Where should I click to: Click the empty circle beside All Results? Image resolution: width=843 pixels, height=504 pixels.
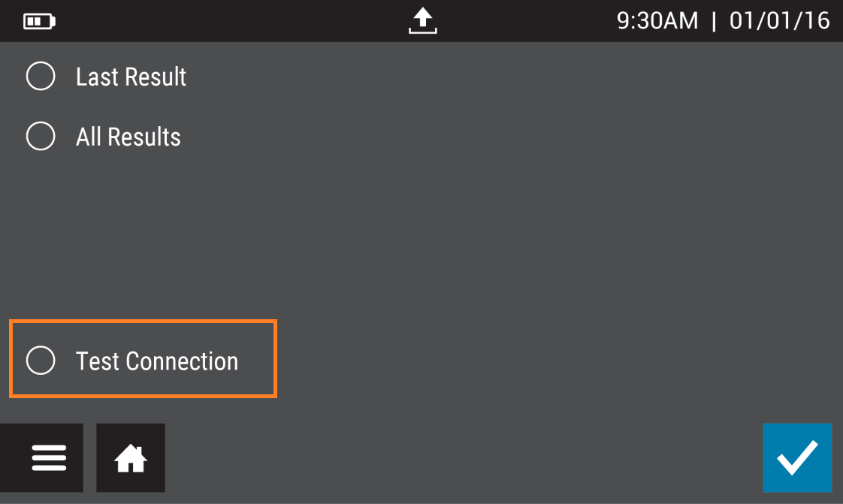pos(41,137)
